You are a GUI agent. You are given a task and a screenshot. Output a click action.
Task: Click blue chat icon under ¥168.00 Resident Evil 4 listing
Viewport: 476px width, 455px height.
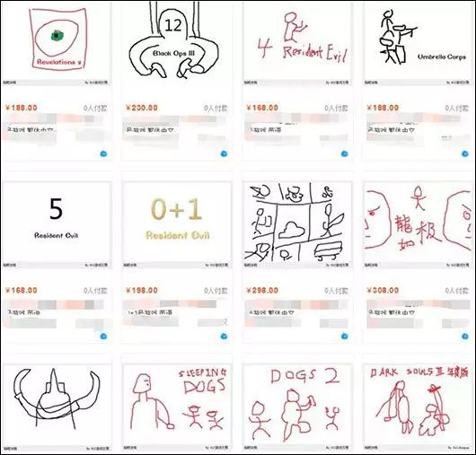(x=344, y=153)
